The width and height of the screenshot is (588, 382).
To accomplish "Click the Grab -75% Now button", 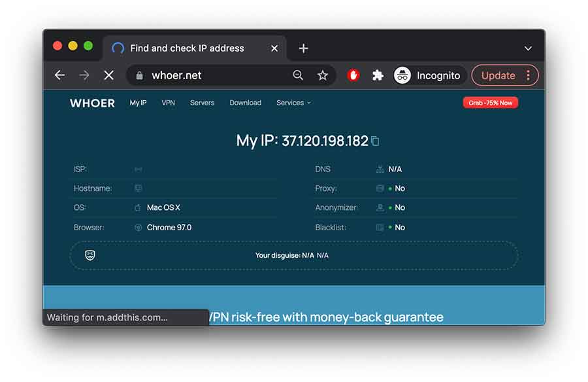I will (490, 103).
